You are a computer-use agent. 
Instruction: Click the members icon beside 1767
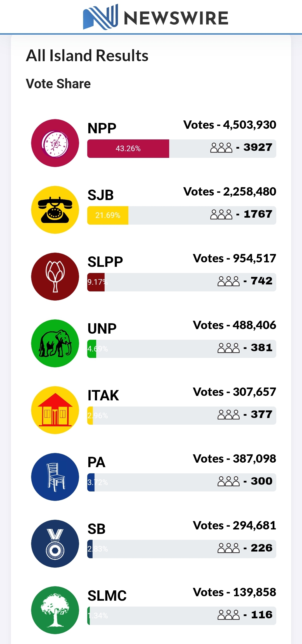tap(221, 214)
